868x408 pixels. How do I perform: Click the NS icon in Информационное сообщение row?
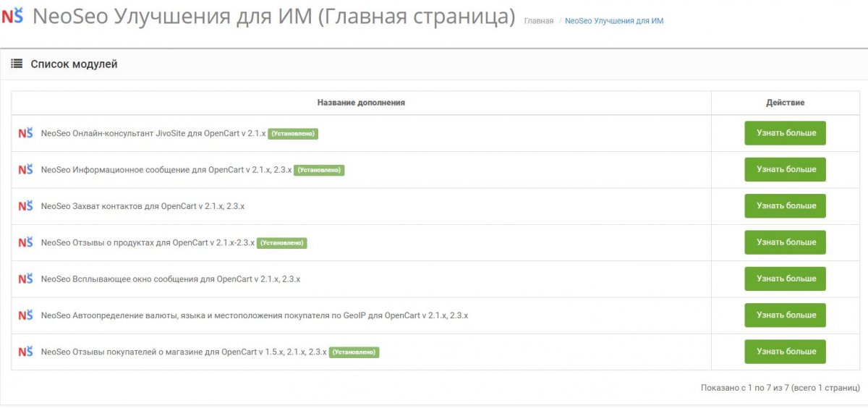[25, 169]
